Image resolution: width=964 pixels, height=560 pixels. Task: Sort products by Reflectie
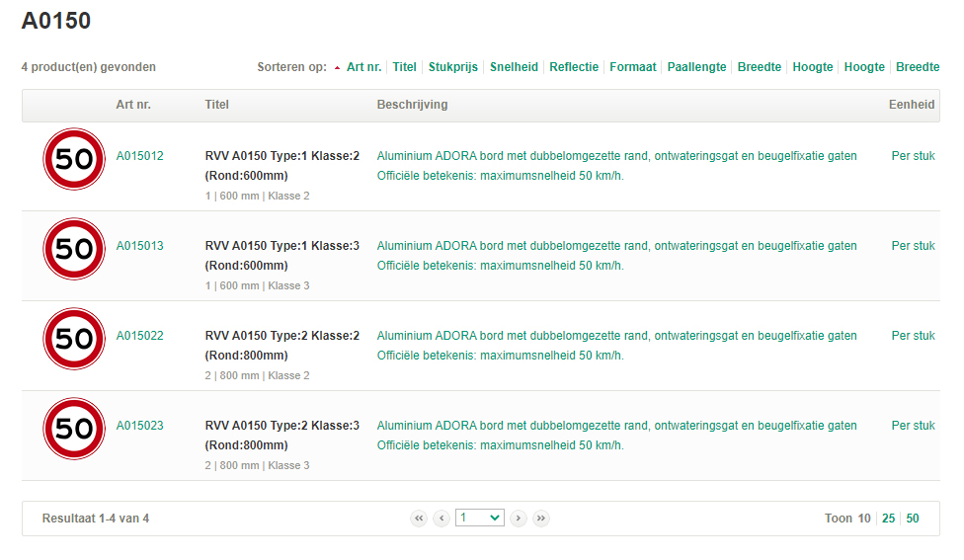coord(574,67)
